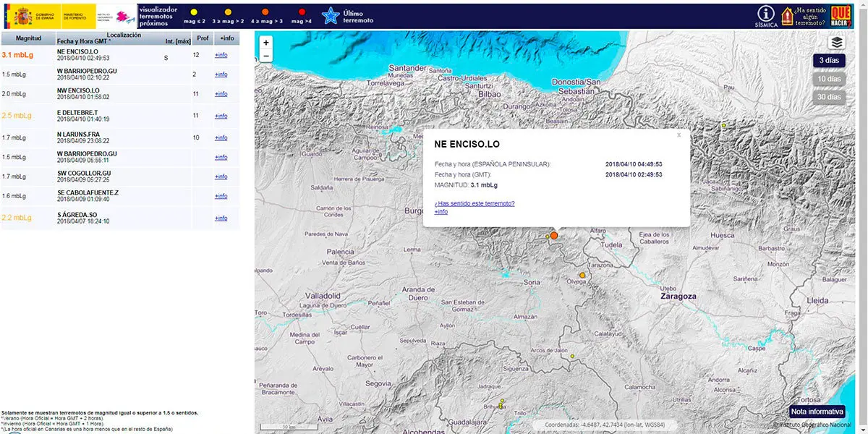
Task: Click the 3 ≥ mag > 2 legend dot
Action: click(x=228, y=12)
